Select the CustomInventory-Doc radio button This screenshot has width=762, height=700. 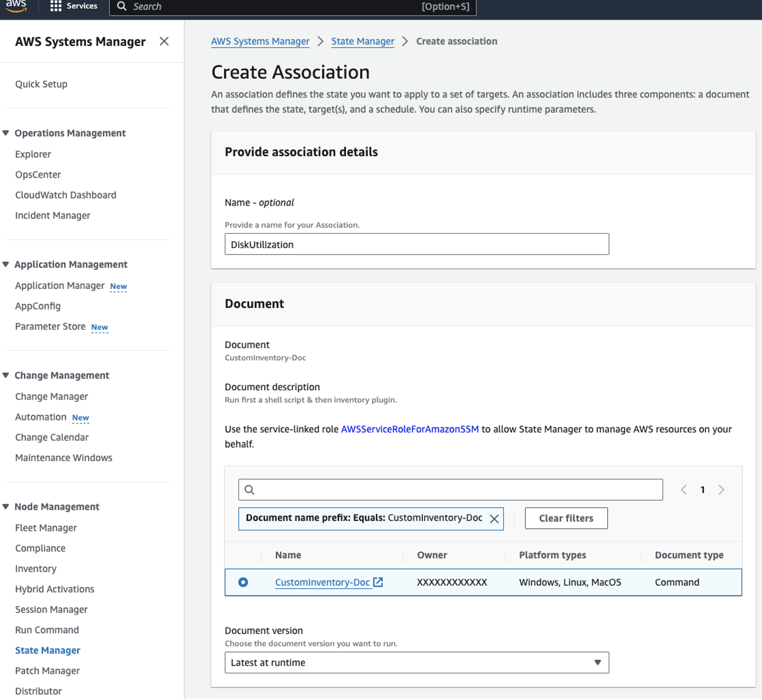point(242,582)
